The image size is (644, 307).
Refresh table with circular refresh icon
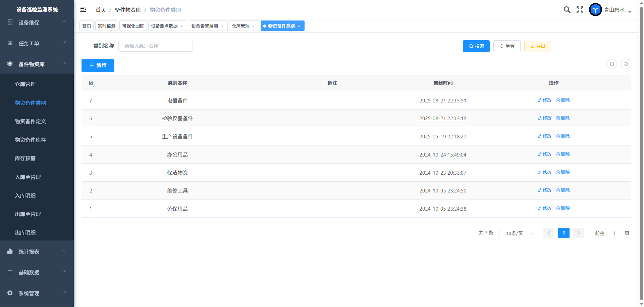coord(626,64)
